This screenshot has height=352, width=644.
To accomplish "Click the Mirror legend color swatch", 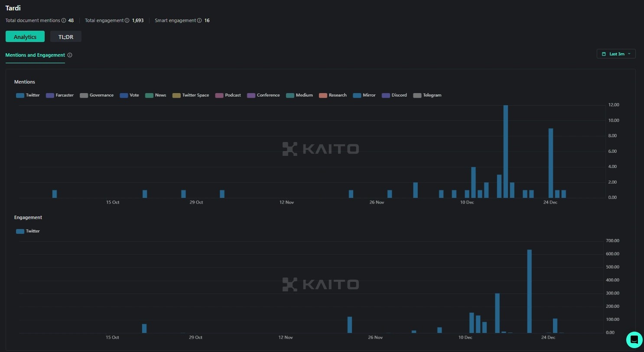I will tap(357, 95).
